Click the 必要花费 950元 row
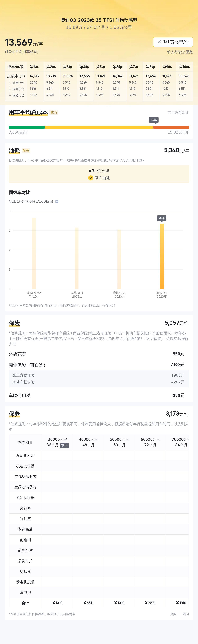The width and height of the screenshot is (198, 644). pyautogui.click(x=99, y=354)
